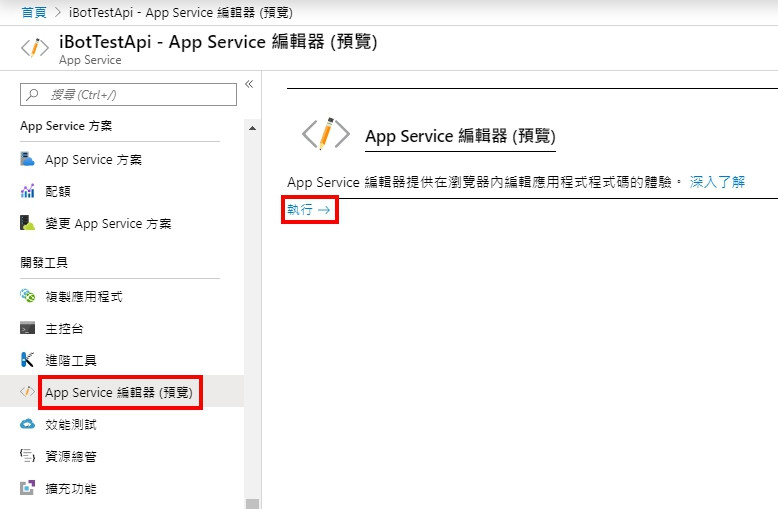
Task: Click the 配額 chart icon
Action: click(x=27, y=191)
